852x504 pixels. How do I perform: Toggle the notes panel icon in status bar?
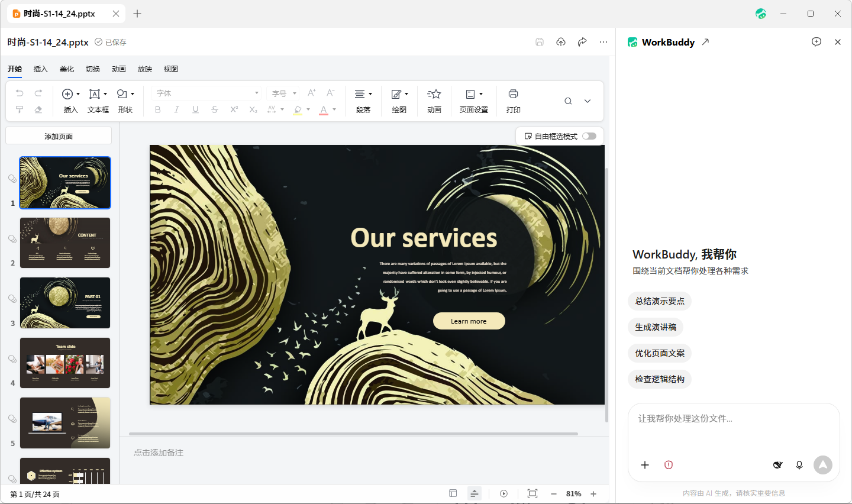pos(475,493)
